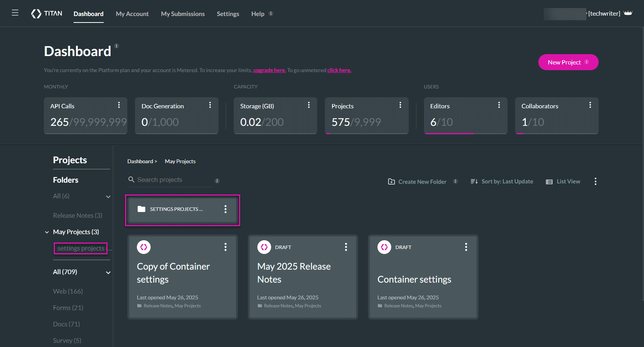Image resolution: width=644 pixels, height=347 pixels.
Task: Click the info icon beside Dashboard heading
Action: tap(117, 46)
